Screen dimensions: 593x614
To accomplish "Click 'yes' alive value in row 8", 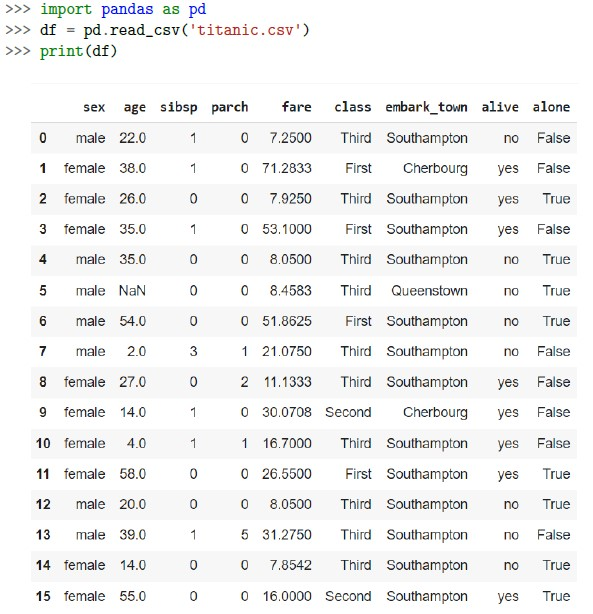I will point(508,383).
